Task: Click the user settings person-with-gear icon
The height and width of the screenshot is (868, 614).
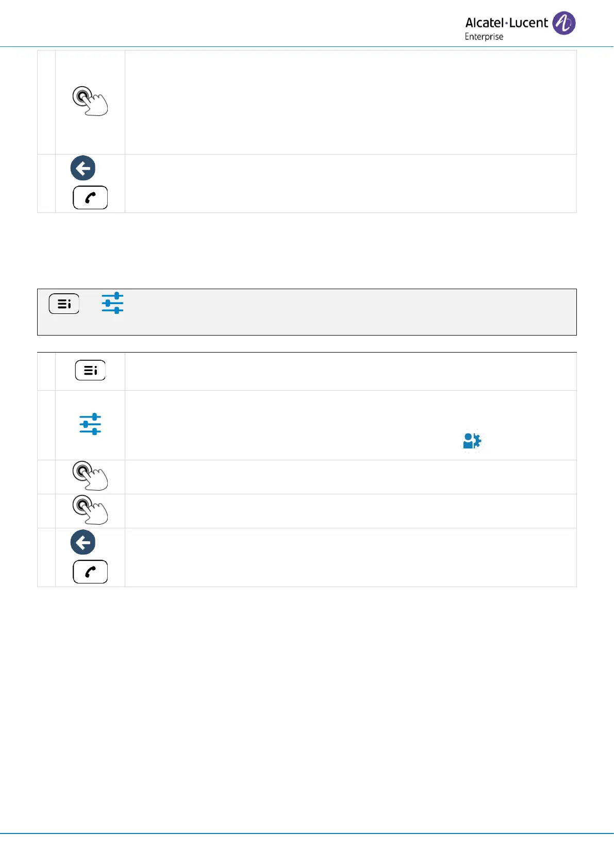Action: (472, 441)
